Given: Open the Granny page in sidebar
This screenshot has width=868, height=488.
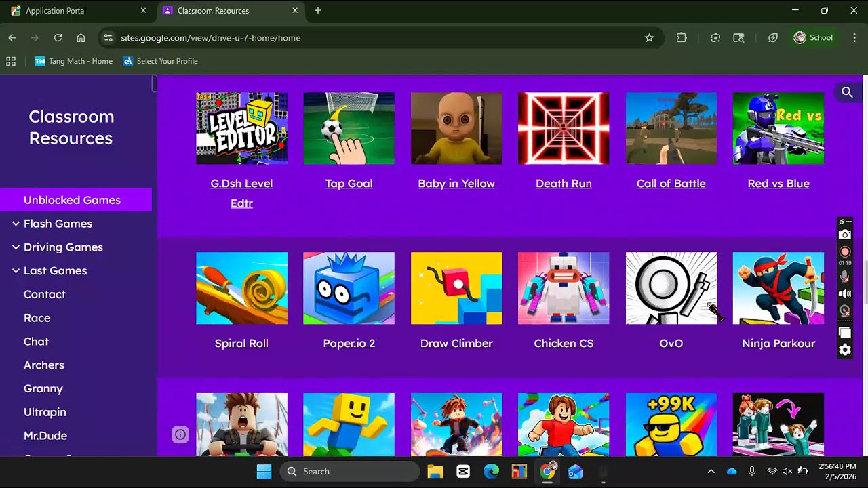Looking at the screenshot, I should click(43, 389).
